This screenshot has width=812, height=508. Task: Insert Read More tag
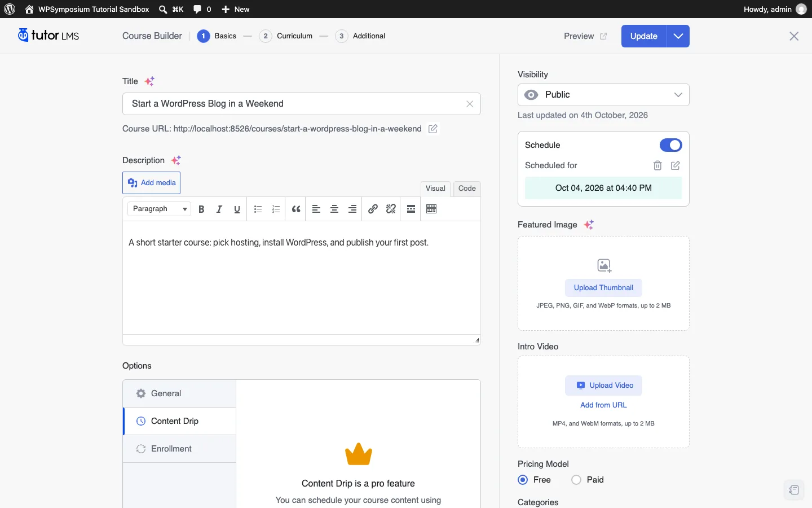coord(411,209)
